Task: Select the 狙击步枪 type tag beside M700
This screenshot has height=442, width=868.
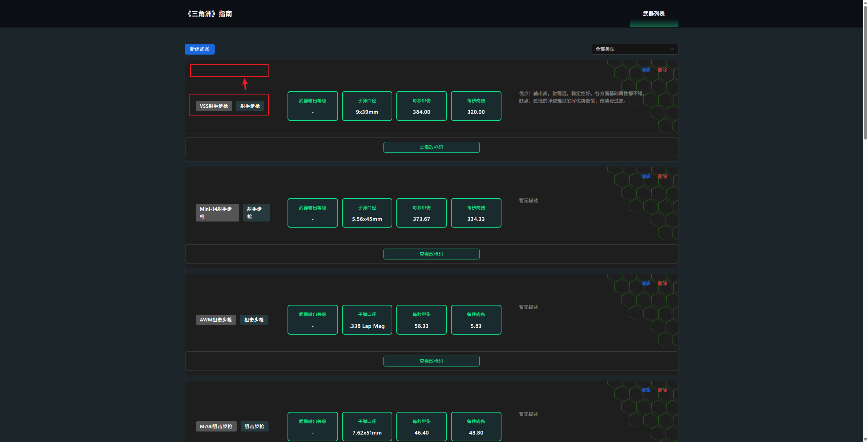Action: tap(254, 426)
